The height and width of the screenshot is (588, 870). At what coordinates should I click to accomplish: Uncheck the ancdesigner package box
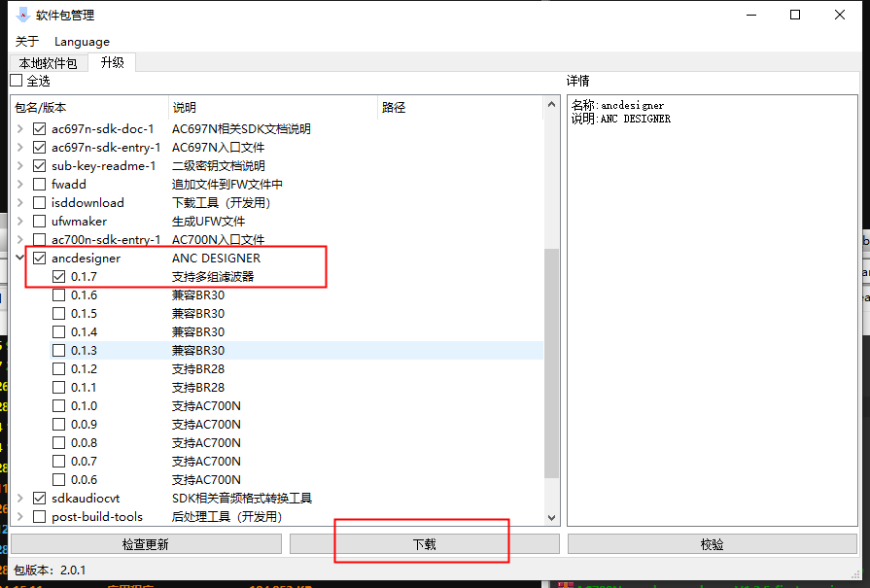click(40, 258)
